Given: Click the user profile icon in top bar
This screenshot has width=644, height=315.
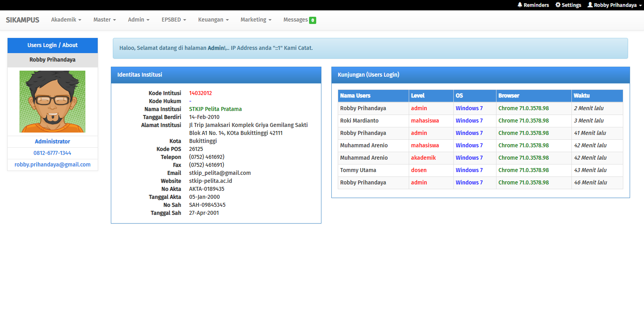Looking at the screenshot, I should coord(590,5).
